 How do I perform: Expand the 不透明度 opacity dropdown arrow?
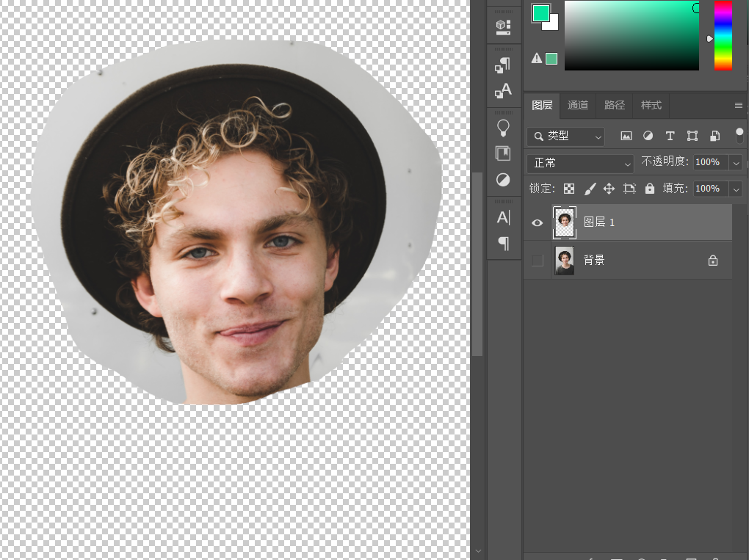736,163
